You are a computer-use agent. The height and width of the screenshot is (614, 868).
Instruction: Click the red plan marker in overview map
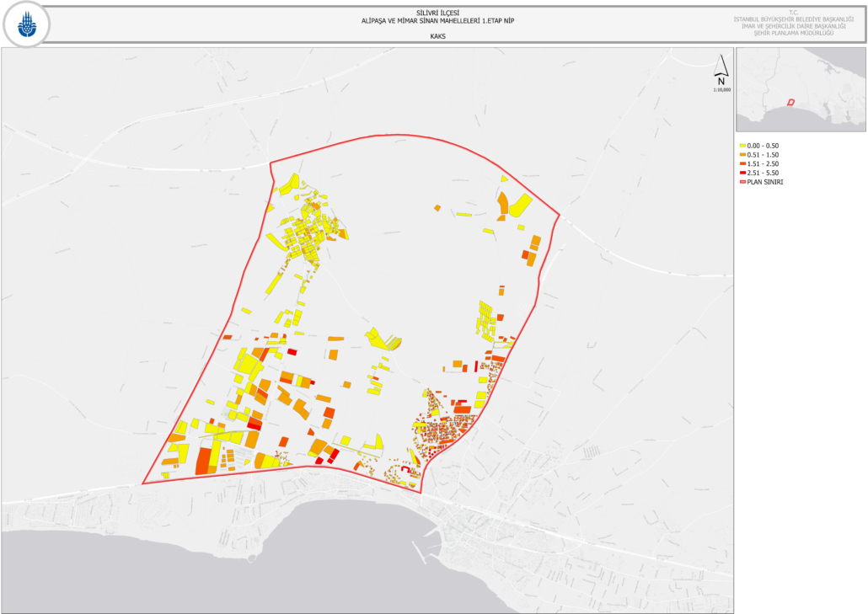[x=790, y=103]
